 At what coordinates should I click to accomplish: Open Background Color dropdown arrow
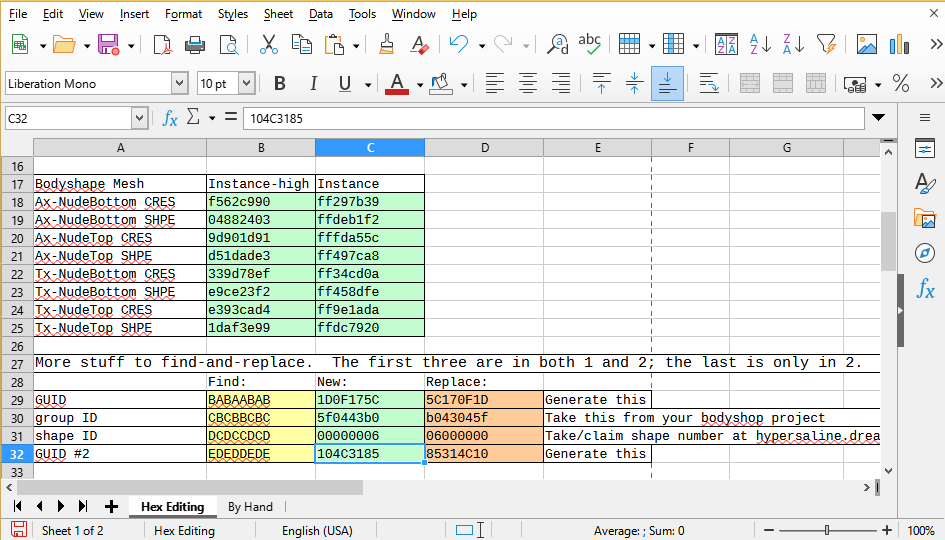click(x=464, y=85)
